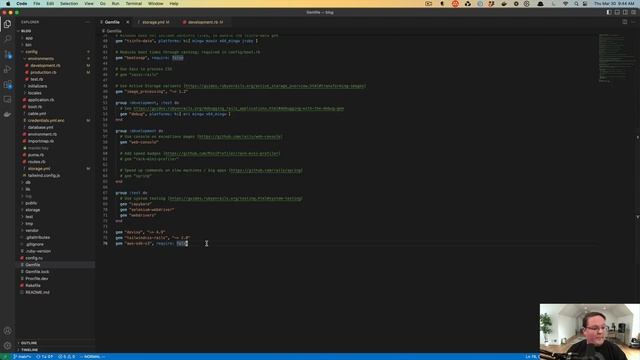
Task: Open the Source Control view
Action: pos(7,54)
